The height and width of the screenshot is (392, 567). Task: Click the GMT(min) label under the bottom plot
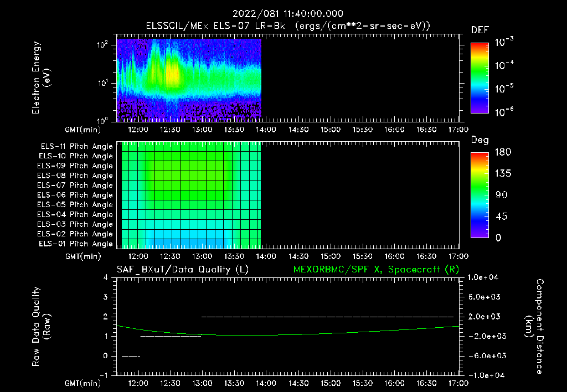pos(83,383)
